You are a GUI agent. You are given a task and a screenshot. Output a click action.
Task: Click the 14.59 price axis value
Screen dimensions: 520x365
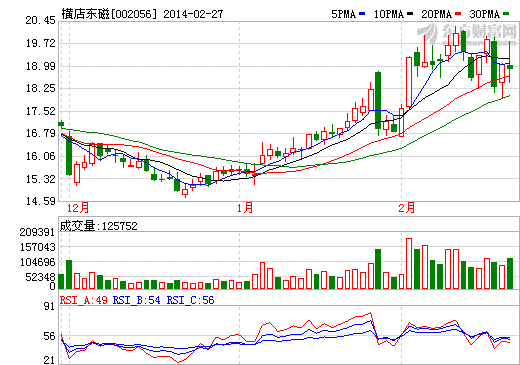[41, 201]
